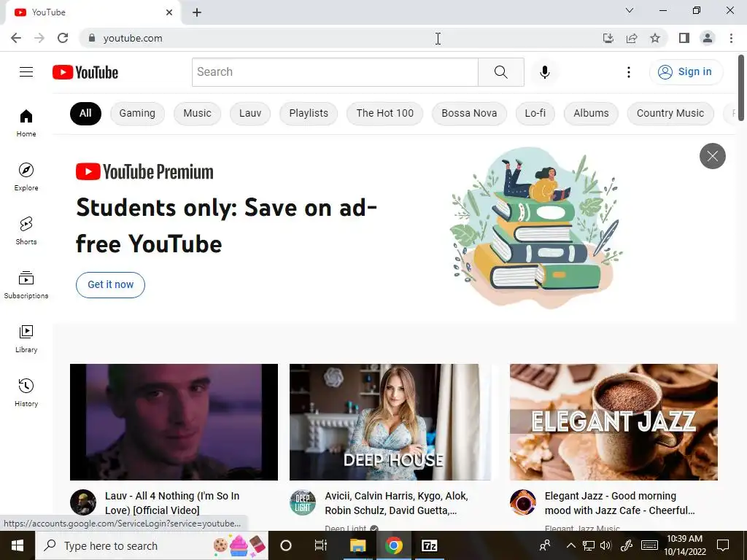Select the Country Music chip
The image size is (747, 560).
(x=670, y=113)
